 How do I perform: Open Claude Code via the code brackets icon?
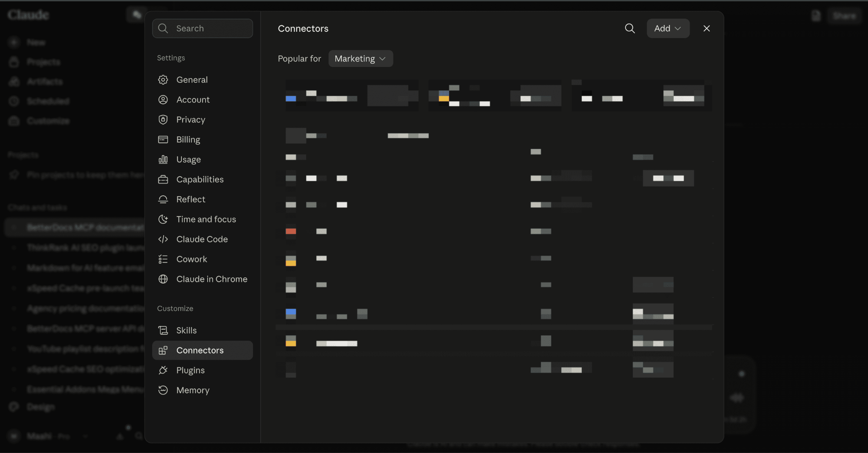click(163, 239)
